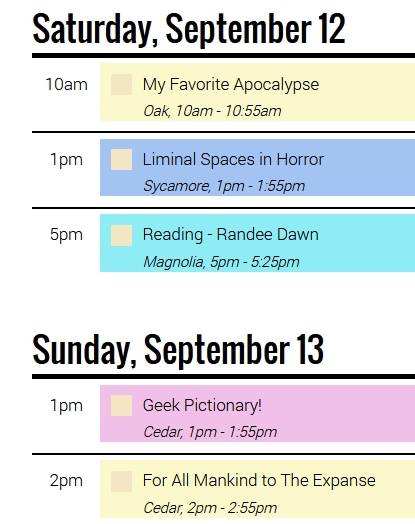Open the My Favorite Apocalypse session title
The width and height of the screenshot is (415, 524).
[x=231, y=85]
